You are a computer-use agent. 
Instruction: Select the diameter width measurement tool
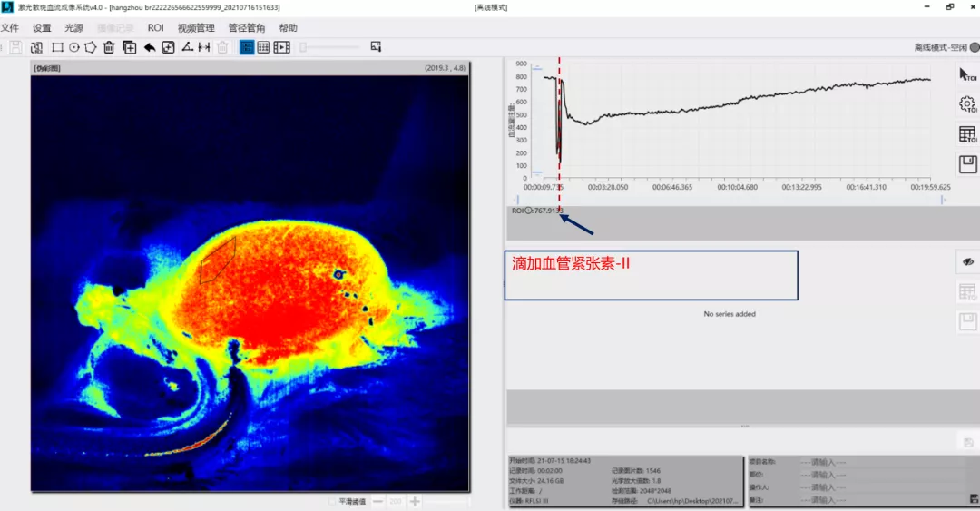click(204, 47)
